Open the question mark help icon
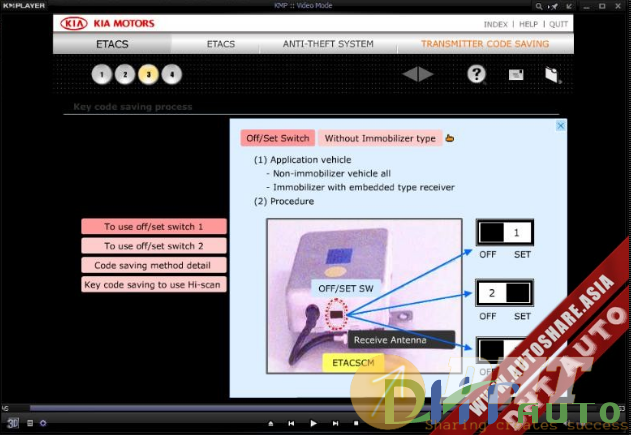The image size is (631, 435). pos(476,74)
